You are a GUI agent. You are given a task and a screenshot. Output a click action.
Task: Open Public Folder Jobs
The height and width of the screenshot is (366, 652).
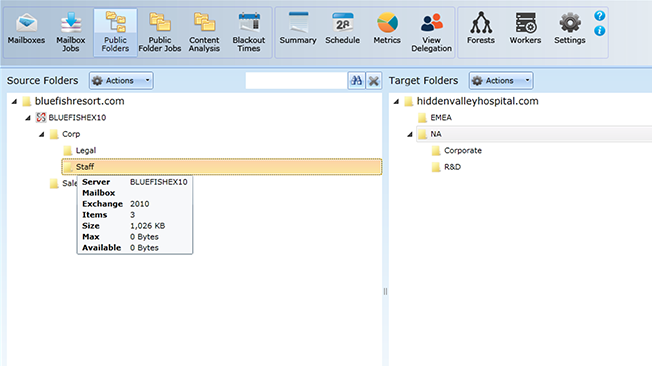(x=160, y=32)
